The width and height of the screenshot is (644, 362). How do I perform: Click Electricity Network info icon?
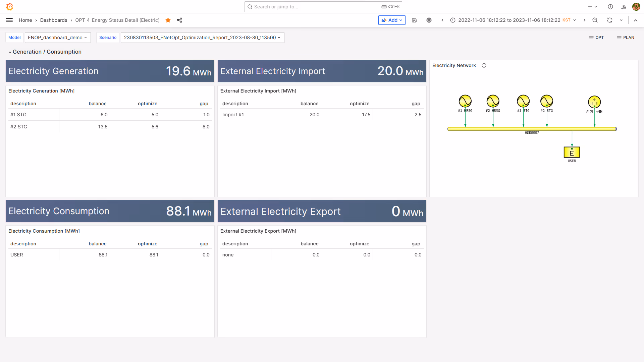pos(484,65)
